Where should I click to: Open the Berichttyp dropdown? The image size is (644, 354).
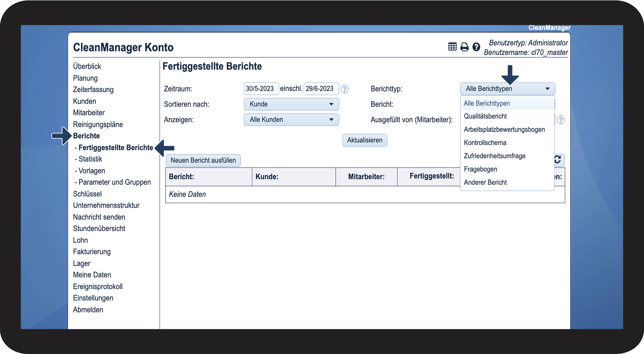click(507, 89)
